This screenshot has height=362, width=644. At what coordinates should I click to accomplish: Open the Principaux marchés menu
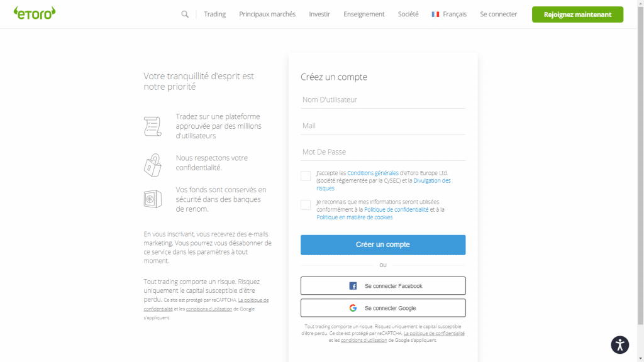[x=267, y=14]
